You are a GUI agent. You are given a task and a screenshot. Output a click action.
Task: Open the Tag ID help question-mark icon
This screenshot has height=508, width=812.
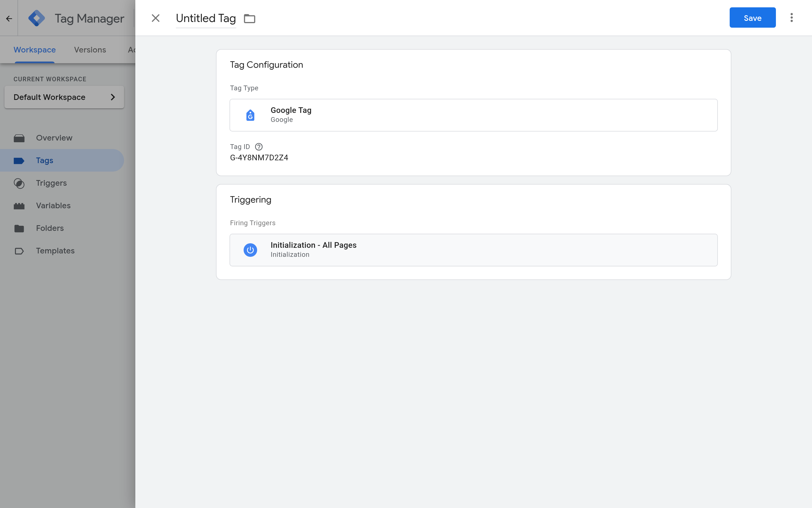coord(259,147)
